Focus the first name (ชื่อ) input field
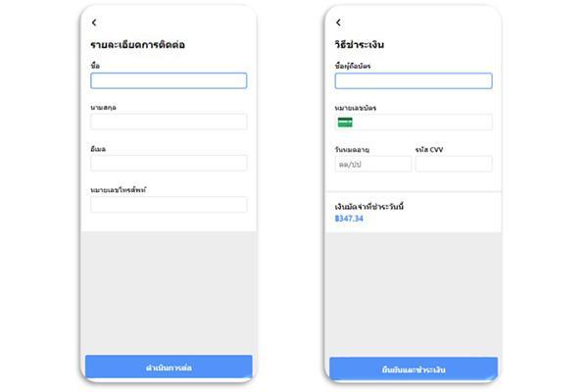The width and height of the screenshot is (588, 392). tap(169, 80)
